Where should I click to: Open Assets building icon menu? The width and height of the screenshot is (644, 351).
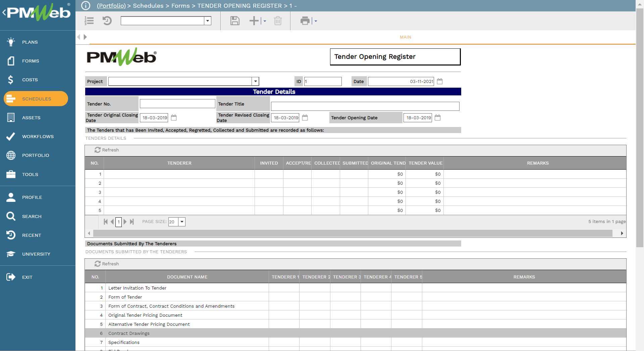tap(11, 118)
